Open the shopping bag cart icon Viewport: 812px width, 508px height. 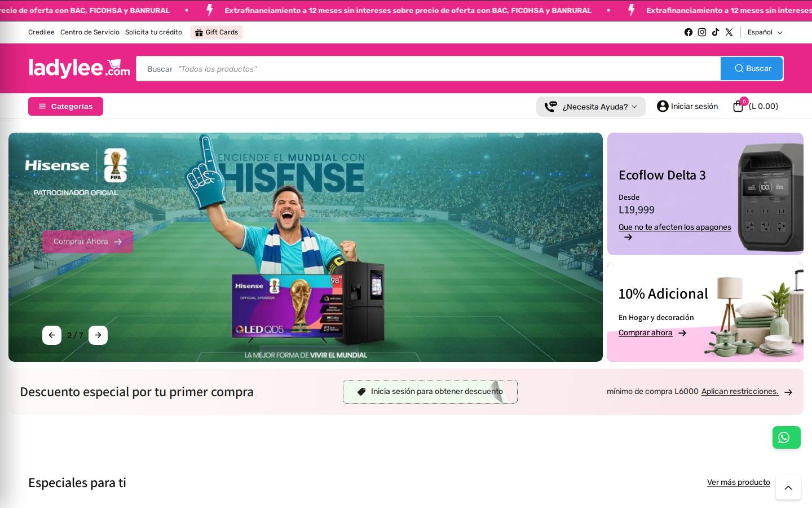click(x=738, y=106)
